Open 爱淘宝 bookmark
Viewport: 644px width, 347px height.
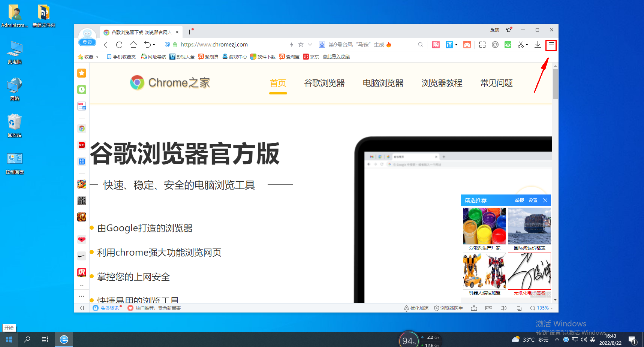(x=289, y=57)
